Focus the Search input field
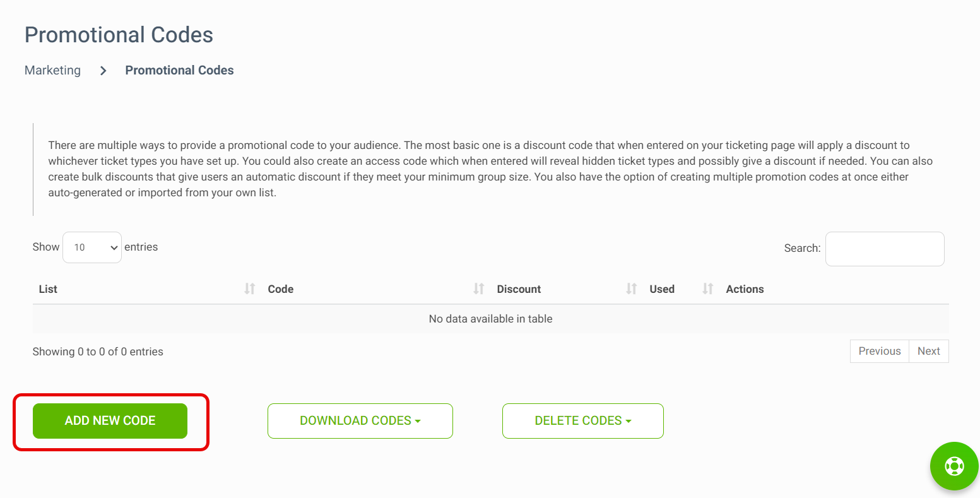980x498 pixels. pyautogui.click(x=884, y=249)
